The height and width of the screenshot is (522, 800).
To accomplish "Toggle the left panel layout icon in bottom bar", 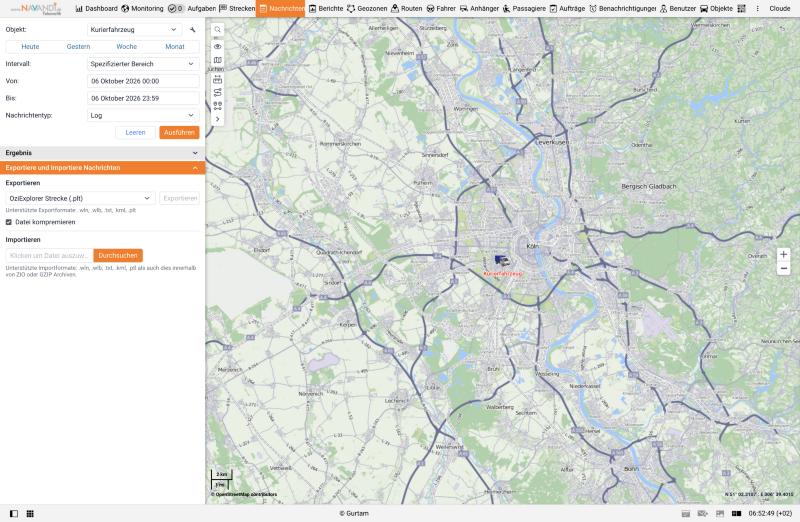I will tap(14, 513).
